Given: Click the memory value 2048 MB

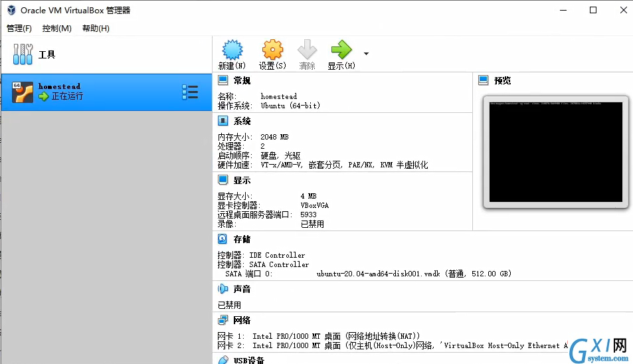Looking at the screenshot, I should [274, 137].
